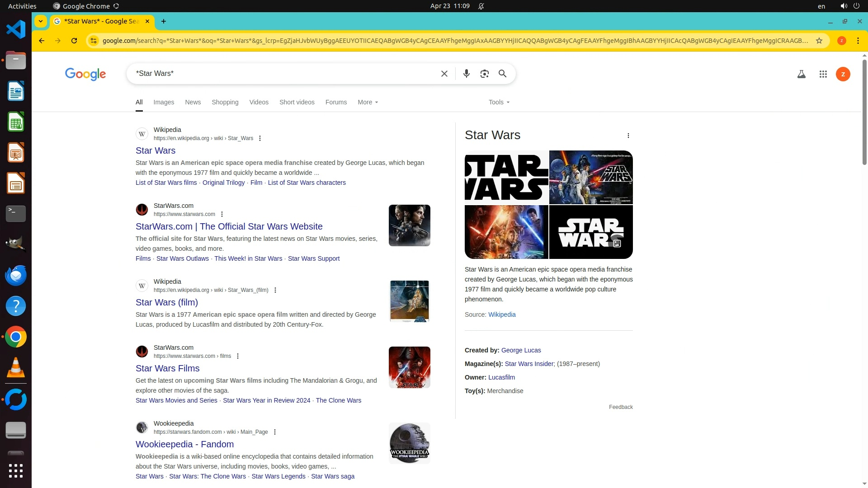The image size is (868, 488).
Task: Open Google Search Labs flask icon
Action: (x=801, y=74)
